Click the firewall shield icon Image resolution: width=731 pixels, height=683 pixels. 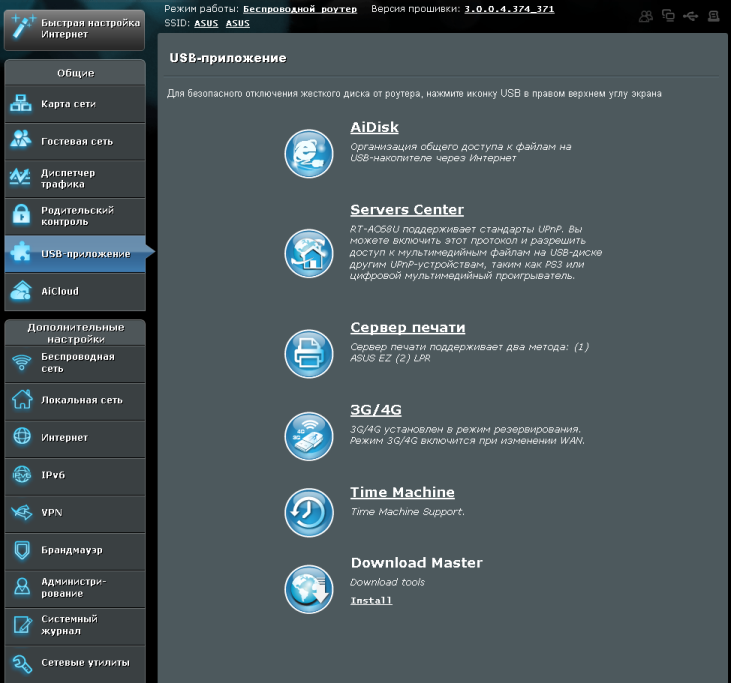click(22, 550)
